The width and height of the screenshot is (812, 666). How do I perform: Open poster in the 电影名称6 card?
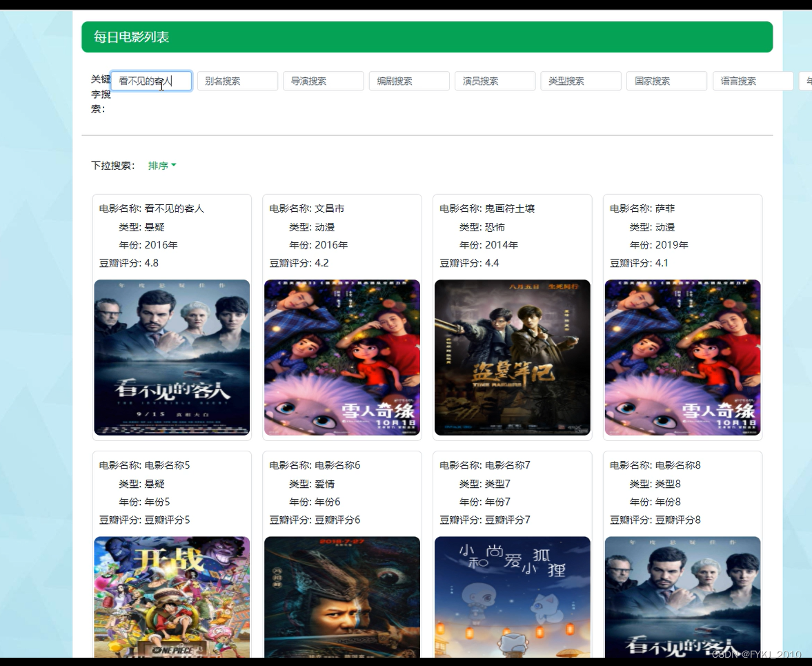point(342,597)
